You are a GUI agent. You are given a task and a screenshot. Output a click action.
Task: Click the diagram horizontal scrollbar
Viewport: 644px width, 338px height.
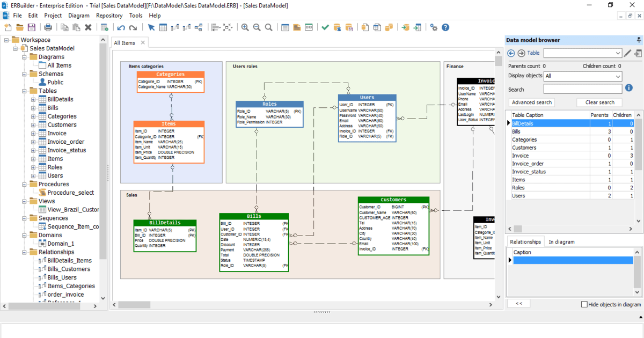tap(134, 305)
